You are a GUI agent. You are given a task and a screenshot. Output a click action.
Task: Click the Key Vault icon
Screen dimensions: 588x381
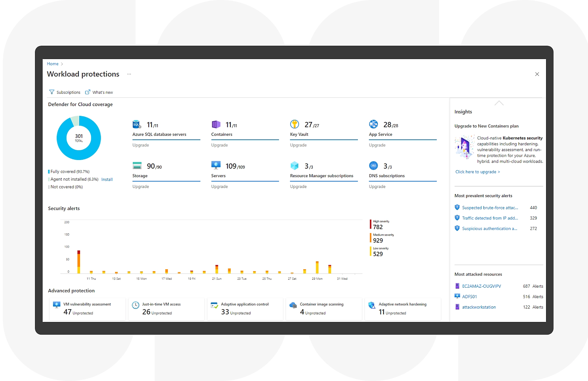(294, 124)
